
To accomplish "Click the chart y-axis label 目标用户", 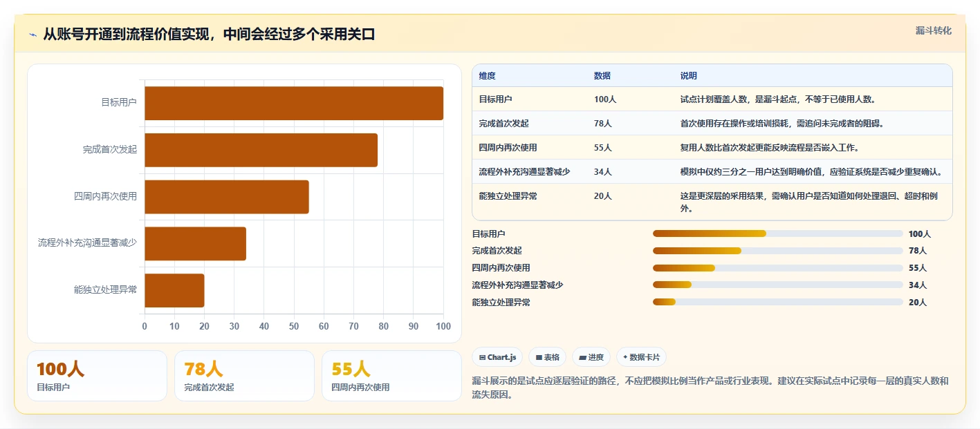I will (x=119, y=103).
